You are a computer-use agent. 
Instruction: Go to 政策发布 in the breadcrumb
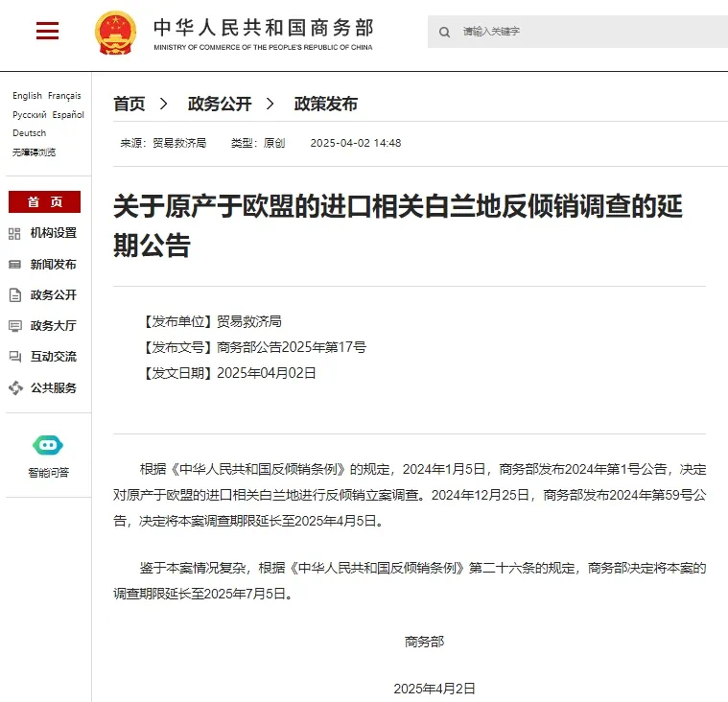326,104
